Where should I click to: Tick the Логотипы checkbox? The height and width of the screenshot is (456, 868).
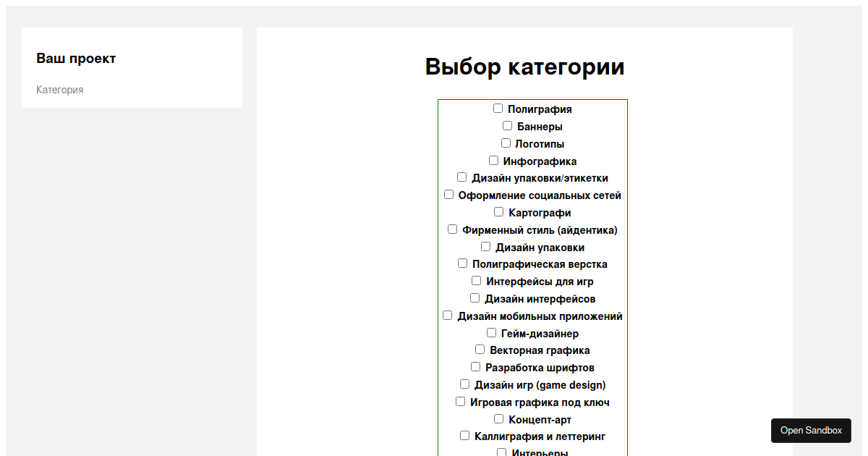[506, 143]
